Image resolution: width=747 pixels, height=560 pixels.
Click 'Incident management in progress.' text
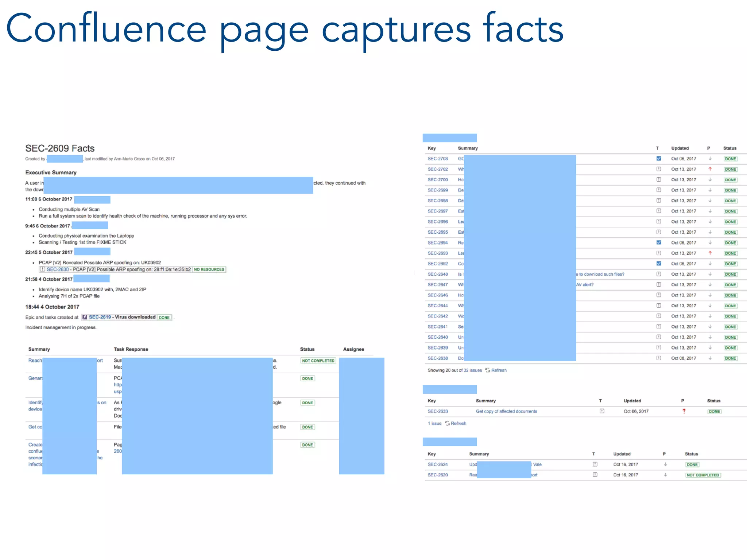pos(61,327)
